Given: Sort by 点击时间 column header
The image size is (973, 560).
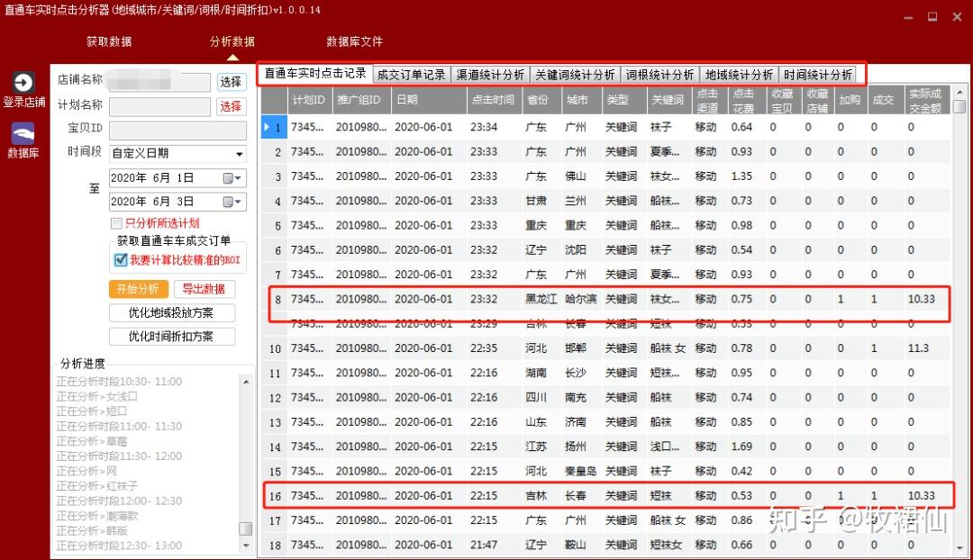Looking at the screenshot, I should (x=494, y=100).
